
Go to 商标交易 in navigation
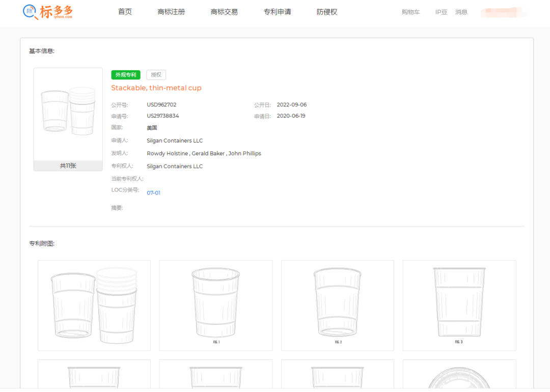pyautogui.click(x=224, y=12)
